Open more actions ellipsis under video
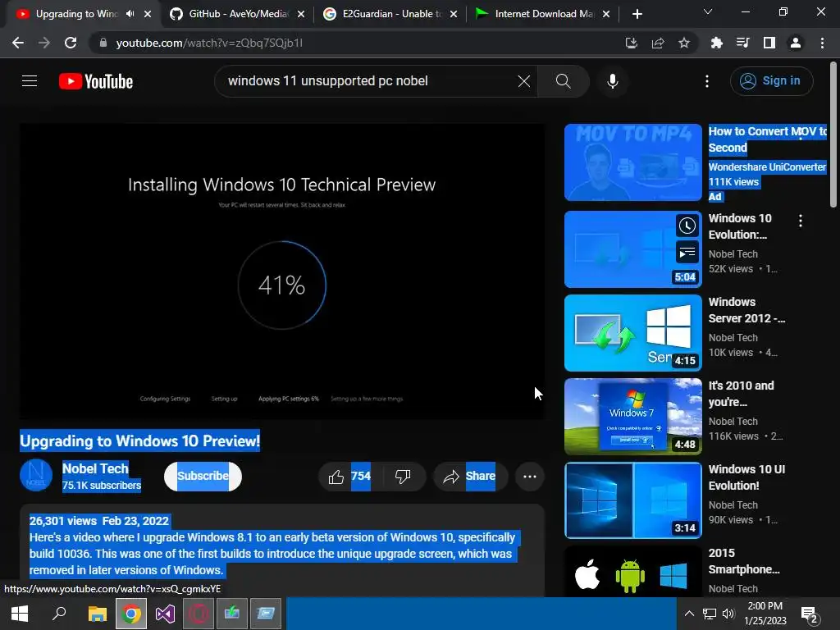The height and width of the screenshot is (630, 840). pyautogui.click(x=530, y=477)
